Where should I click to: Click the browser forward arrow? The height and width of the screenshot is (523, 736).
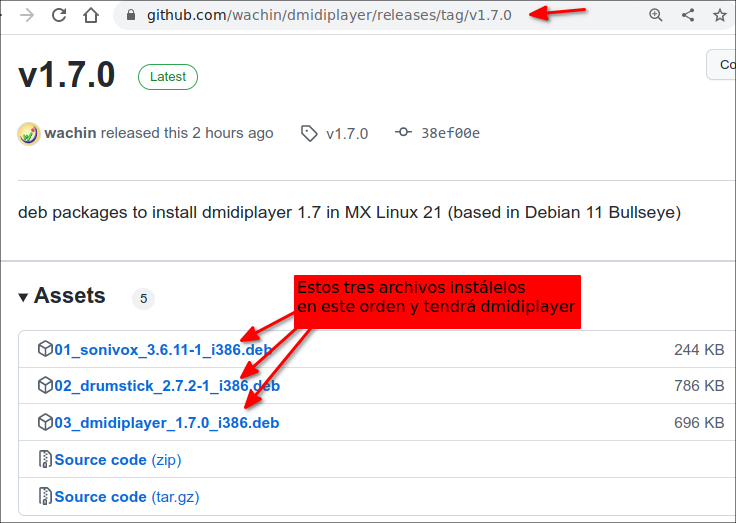[x=27, y=15]
